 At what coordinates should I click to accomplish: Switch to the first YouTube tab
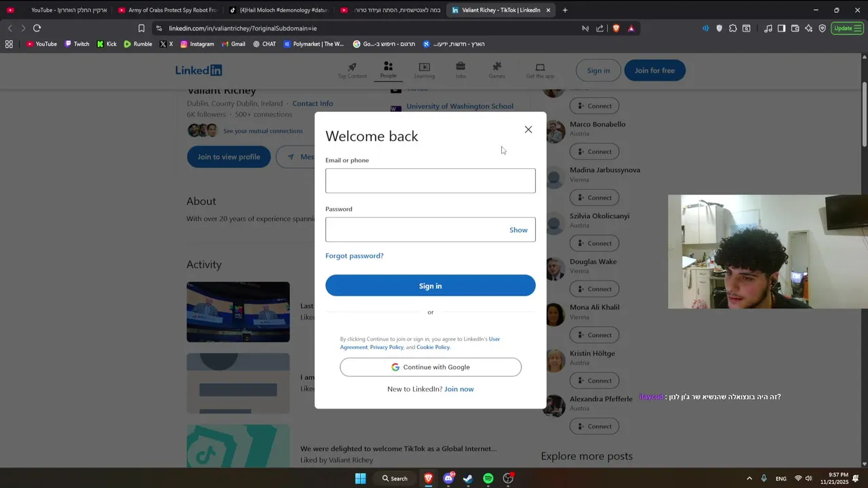(56, 10)
